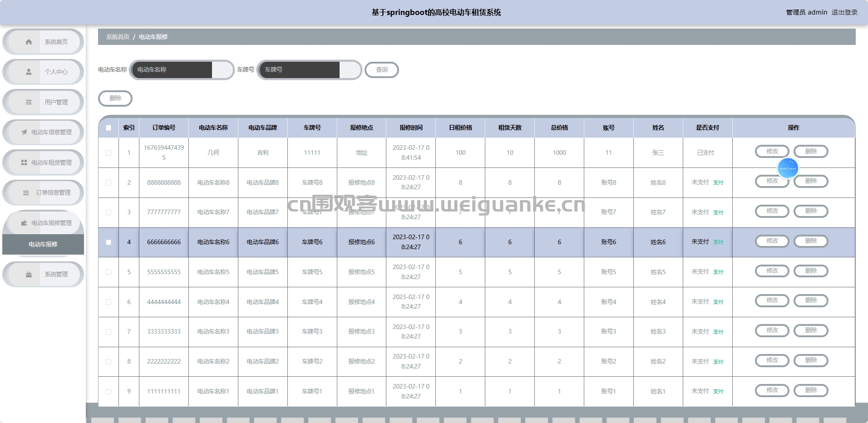Screen dimensions: 868x423
Task: Click the batch 删除 button above the table
Action: (115, 98)
